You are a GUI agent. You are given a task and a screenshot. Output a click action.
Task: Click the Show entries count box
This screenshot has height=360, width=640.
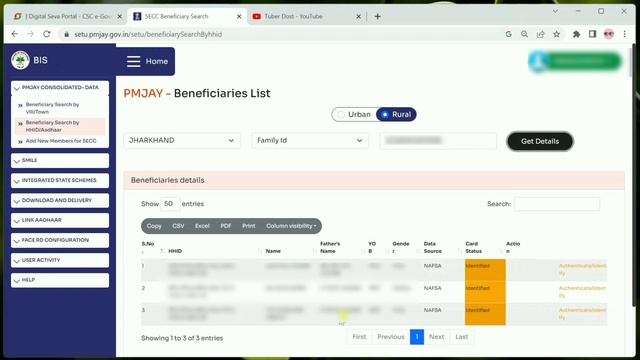[170, 204]
